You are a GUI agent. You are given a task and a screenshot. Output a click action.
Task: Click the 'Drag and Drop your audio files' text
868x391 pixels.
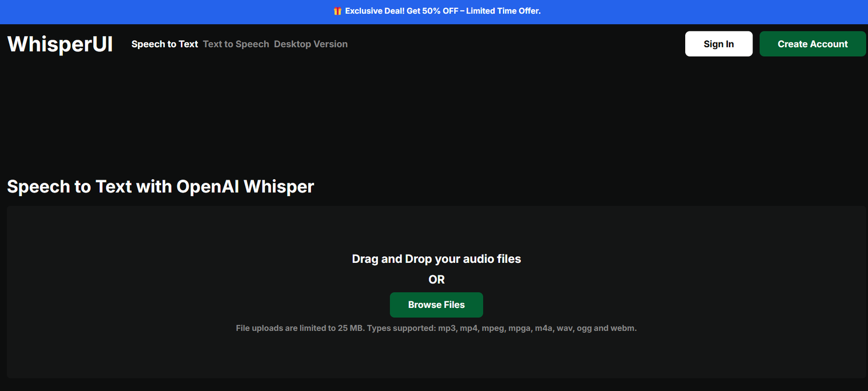coord(436,259)
